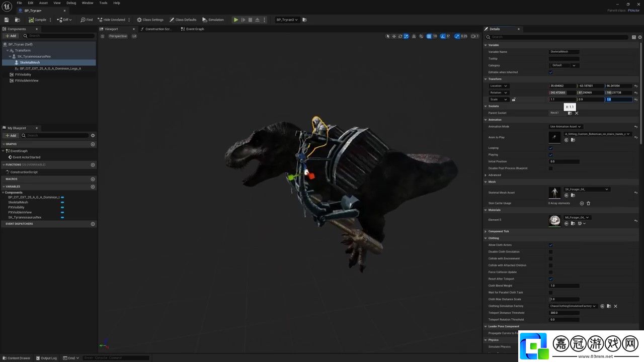Click the MI_Forager_04 material thumbnail

(x=554, y=220)
